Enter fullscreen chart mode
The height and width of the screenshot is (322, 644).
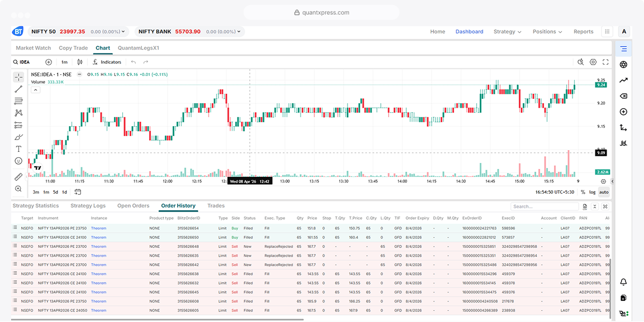click(x=605, y=62)
